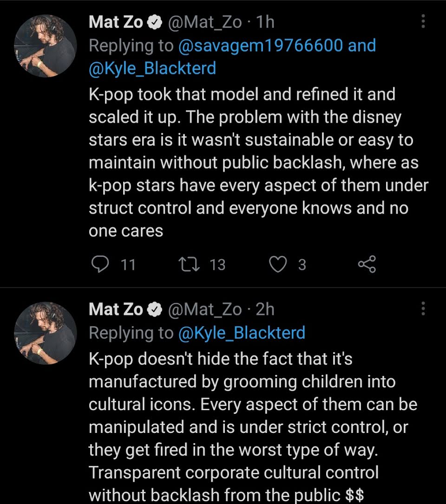The height and width of the screenshot is (504, 446).
Task: Open the 2h timestamp of second tweet
Action: (265, 309)
